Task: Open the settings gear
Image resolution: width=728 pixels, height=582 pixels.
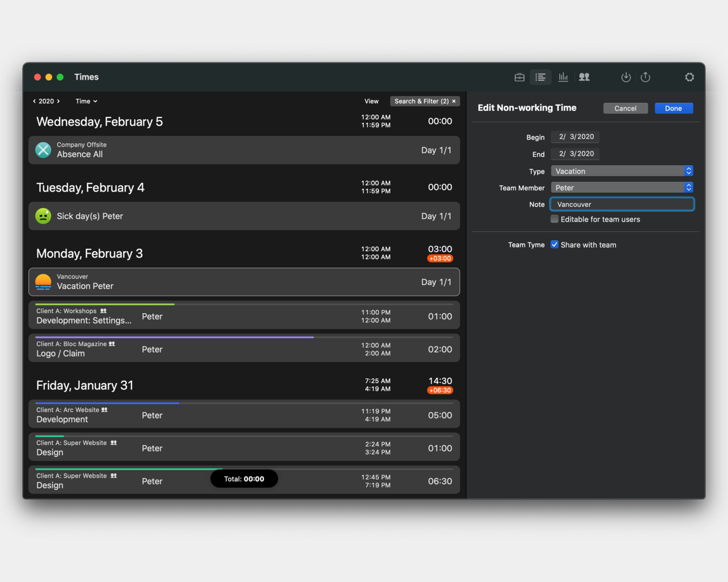Action: (x=689, y=77)
